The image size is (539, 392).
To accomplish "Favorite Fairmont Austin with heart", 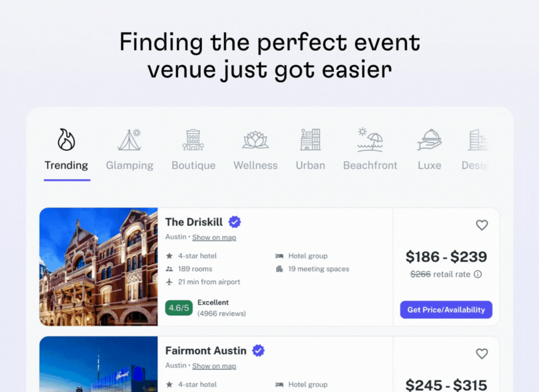I will (482, 354).
